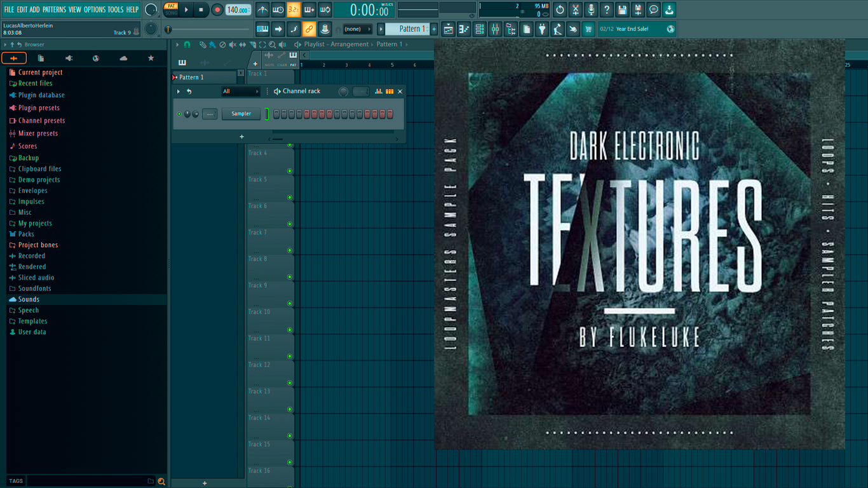Toggle multilink to controllers link icon
The height and width of the screenshot is (488, 868).
tap(309, 29)
